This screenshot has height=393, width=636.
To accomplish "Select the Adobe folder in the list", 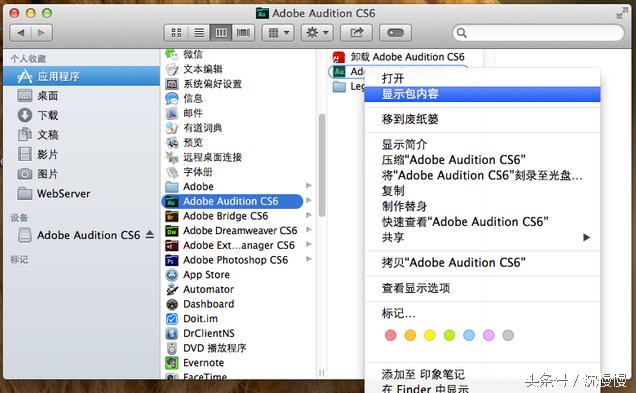I will point(198,187).
